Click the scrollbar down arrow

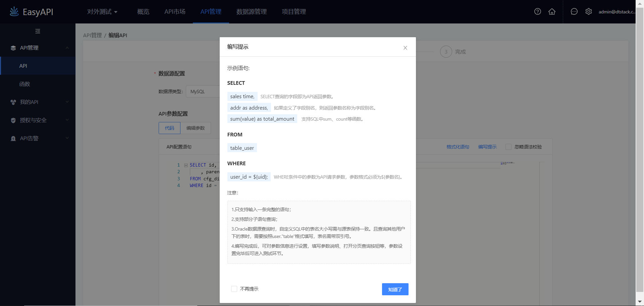640,302
